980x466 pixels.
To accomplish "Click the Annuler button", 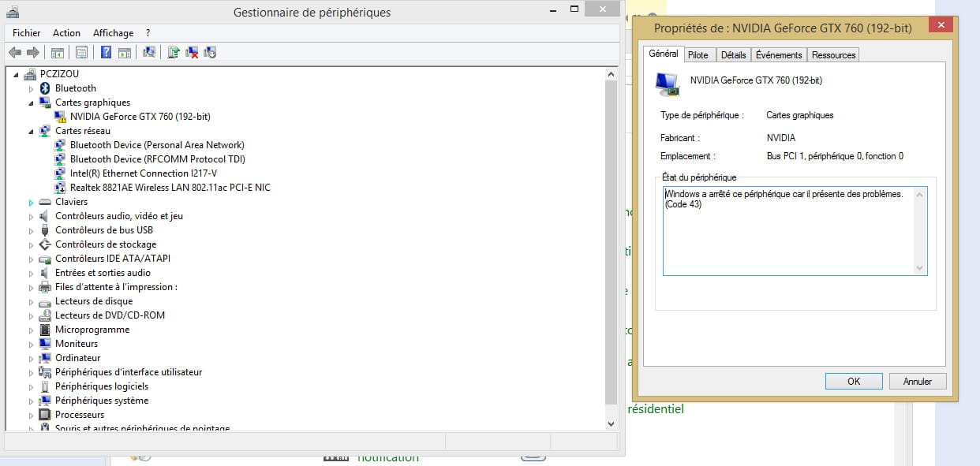I will click(x=918, y=381).
